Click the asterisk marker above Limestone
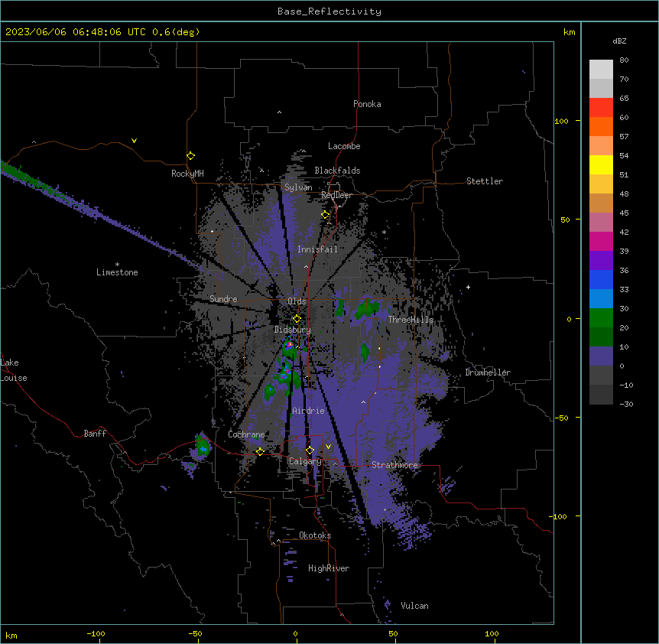The width and height of the screenshot is (659, 644). tap(117, 265)
